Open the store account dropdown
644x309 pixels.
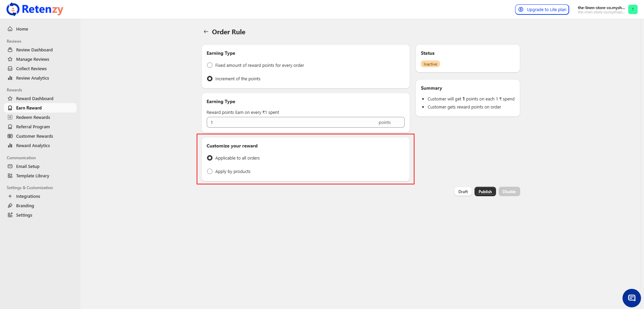pos(601,9)
